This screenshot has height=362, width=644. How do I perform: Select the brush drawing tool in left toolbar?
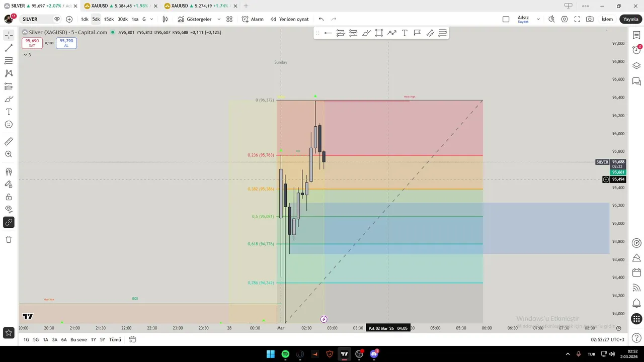tap(9, 99)
